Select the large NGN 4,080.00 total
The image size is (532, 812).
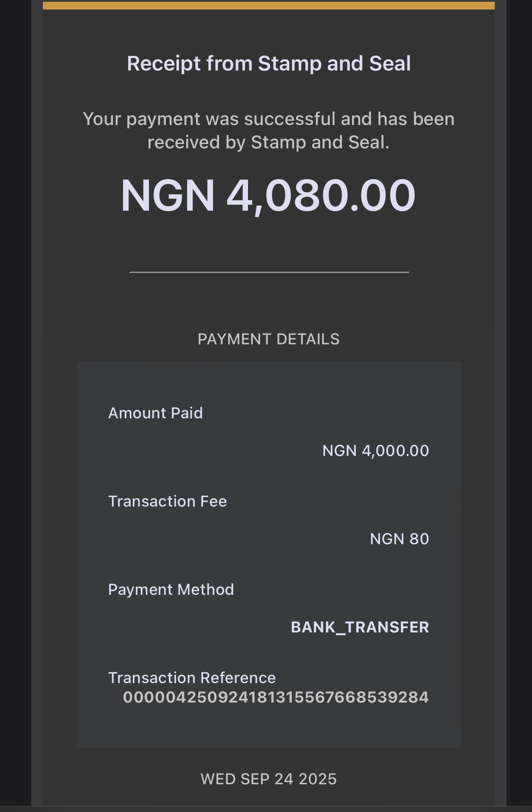(268, 196)
